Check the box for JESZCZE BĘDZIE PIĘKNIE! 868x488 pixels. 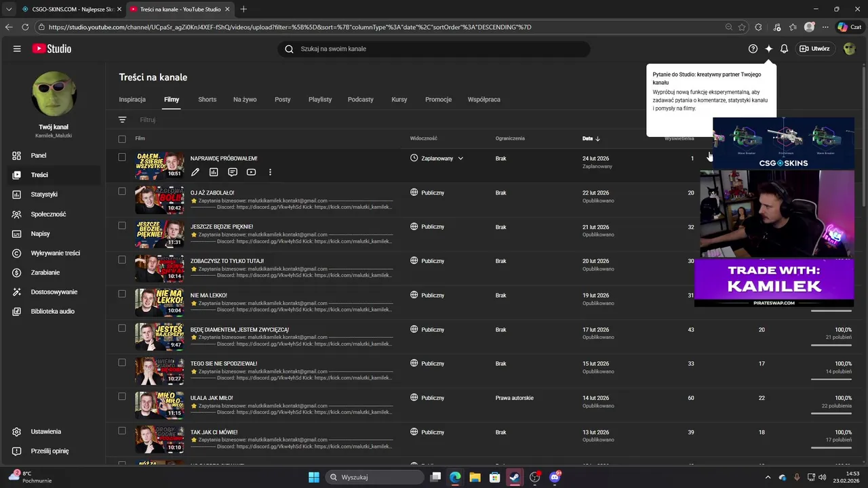[x=122, y=226]
